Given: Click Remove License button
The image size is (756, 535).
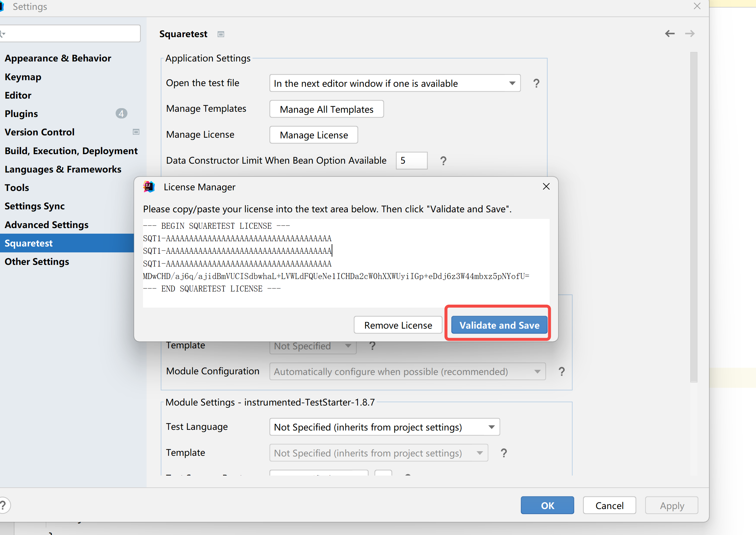Looking at the screenshot, I should (398, 325).
